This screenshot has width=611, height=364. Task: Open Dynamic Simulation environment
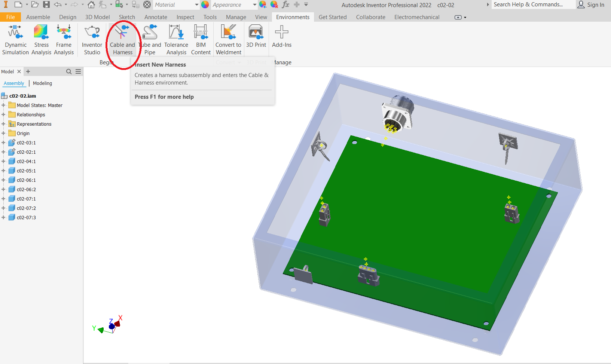coord(15,39)
